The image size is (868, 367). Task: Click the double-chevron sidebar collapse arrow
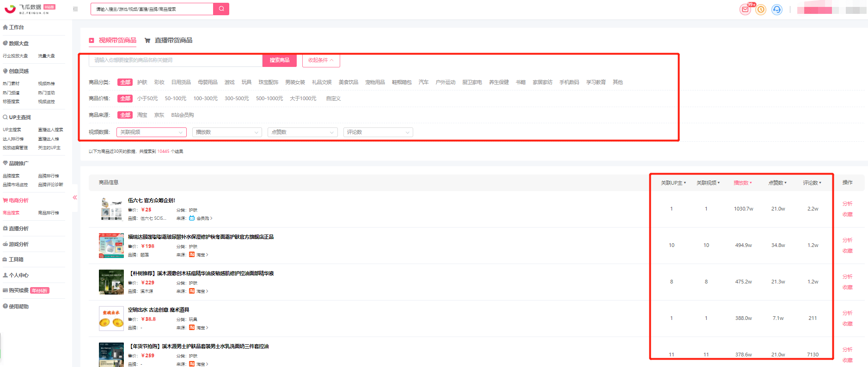point(75,198)
